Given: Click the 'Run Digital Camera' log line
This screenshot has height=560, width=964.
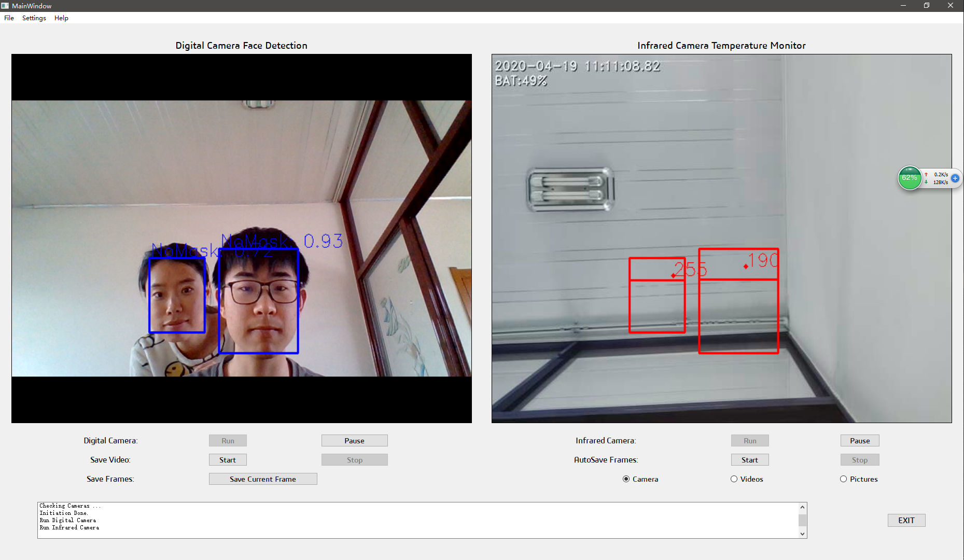Looking at the screenshot, I should click(68, 520).
